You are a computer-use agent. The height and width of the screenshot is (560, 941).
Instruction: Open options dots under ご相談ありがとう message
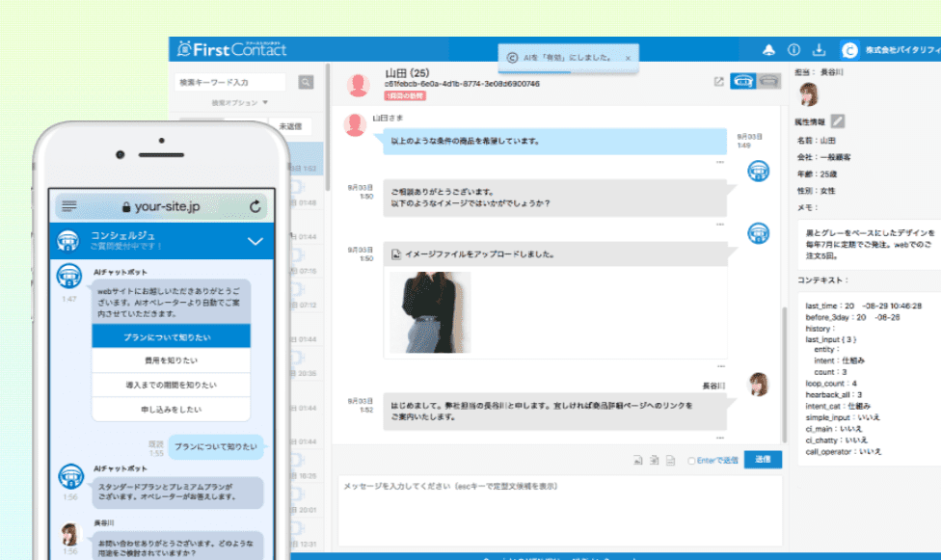coord(719,225)
